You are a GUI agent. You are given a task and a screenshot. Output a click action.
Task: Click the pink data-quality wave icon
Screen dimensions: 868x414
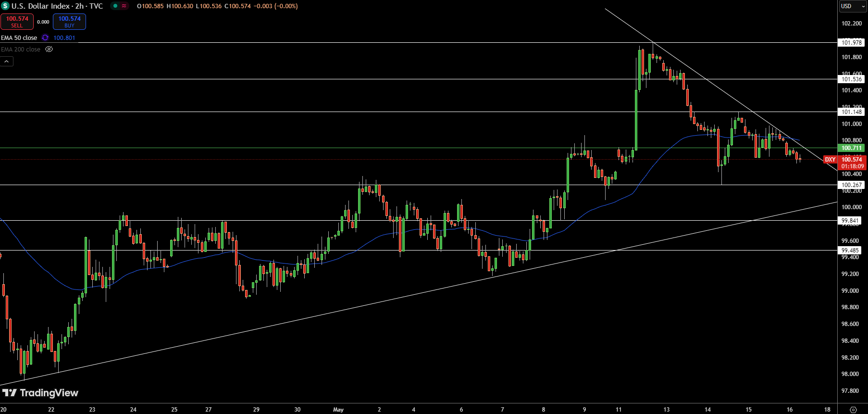pos(124,6)
